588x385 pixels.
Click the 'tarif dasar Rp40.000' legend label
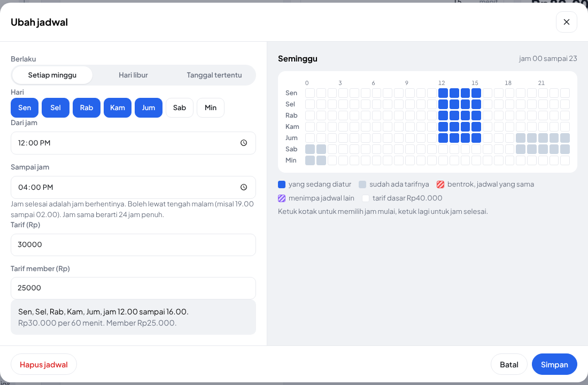407,198
